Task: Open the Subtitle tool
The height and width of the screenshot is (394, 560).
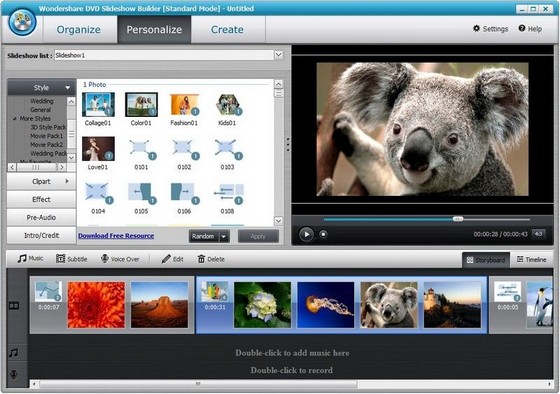Action: 60,259
